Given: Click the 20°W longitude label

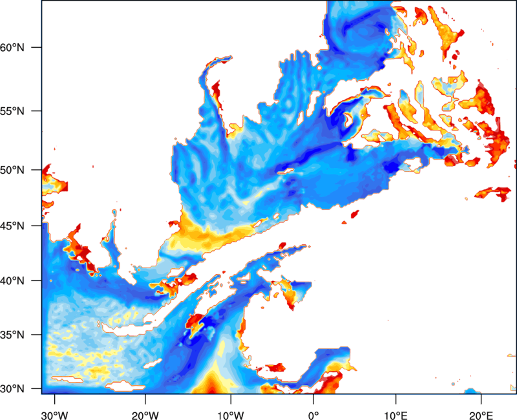Looking at the screenshot, I should coord(145,415).
